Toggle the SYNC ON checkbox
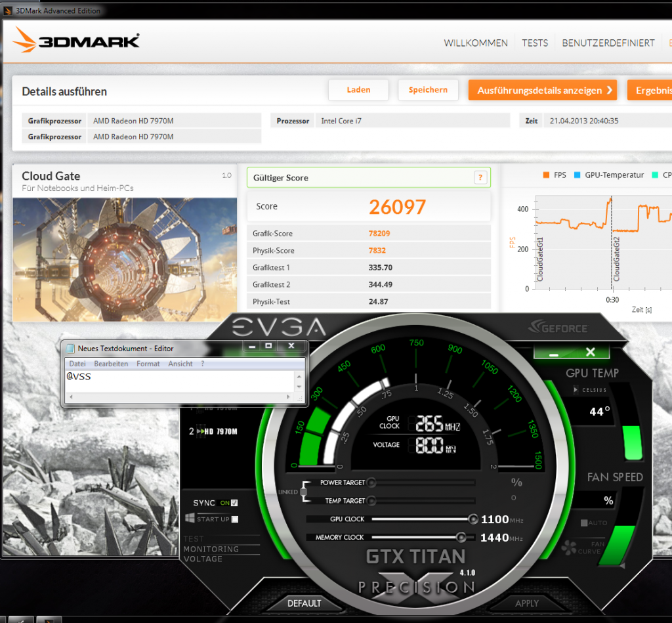 [234, 503]
